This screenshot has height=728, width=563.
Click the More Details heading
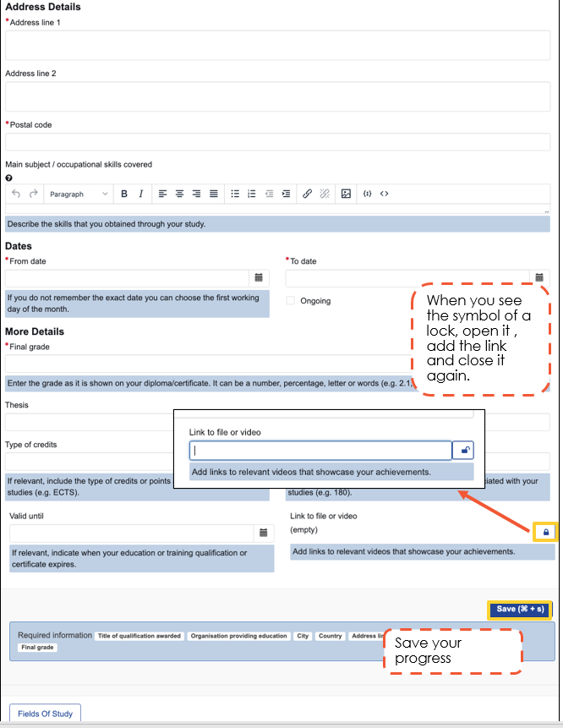coord(35,331)
